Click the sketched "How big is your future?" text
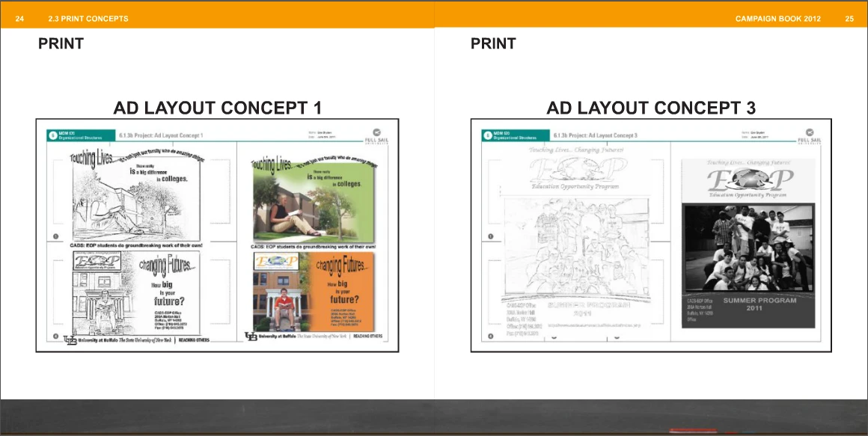 point(168,294)
